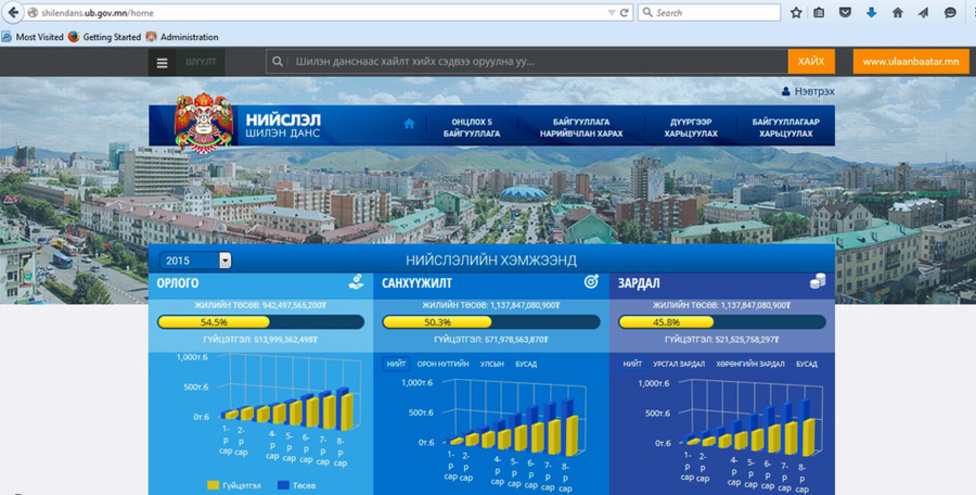Click the hand-with-coins icon beside ОРЛОГО
The image size is (976, 495).
point(356,283)
